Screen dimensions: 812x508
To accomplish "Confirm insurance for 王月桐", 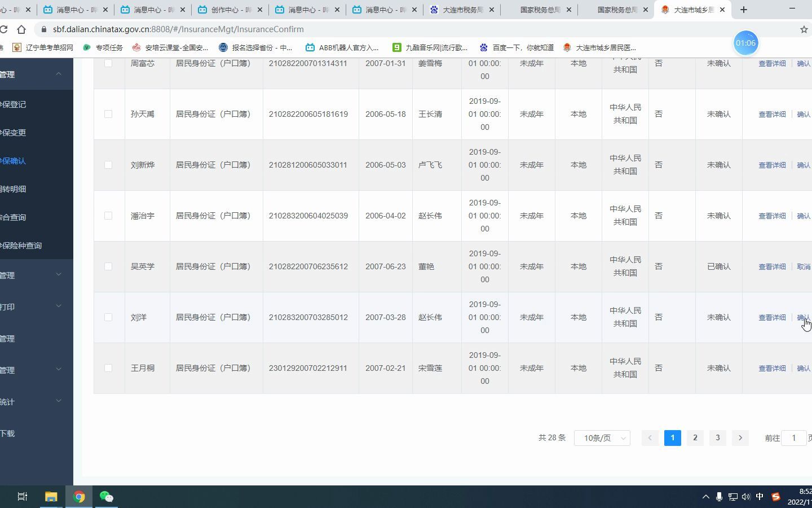I will pos(804,368).
